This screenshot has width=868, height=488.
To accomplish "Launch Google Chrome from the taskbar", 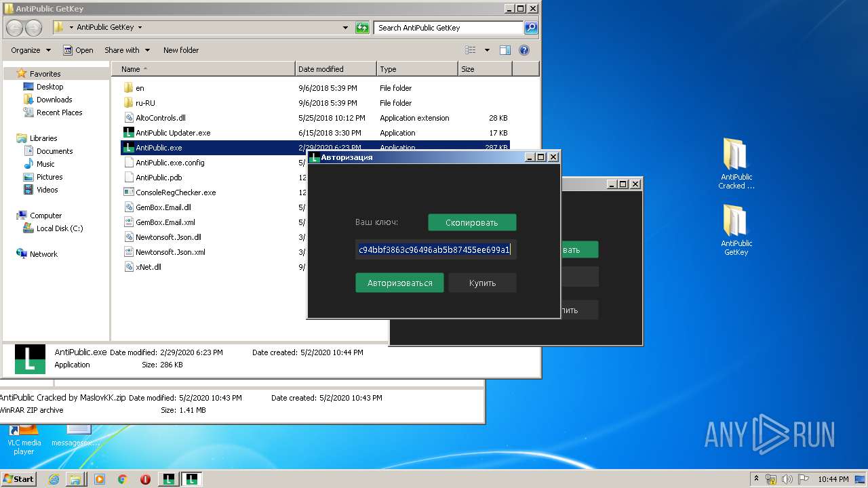I will 122,479.
